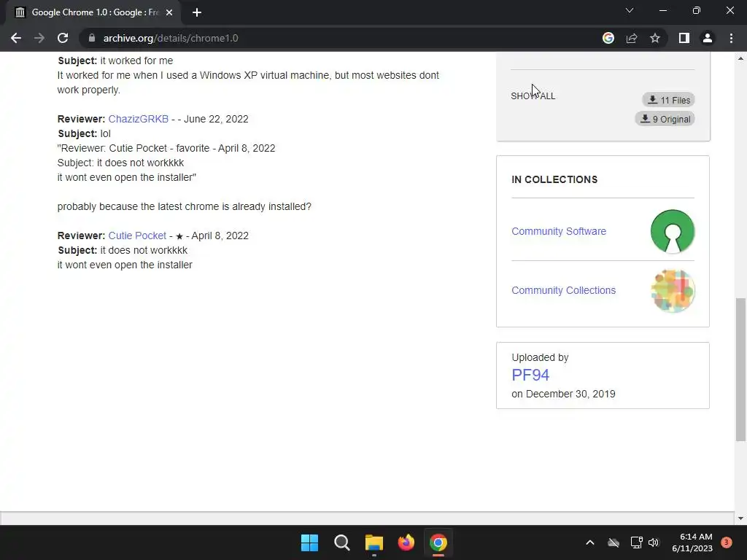Minimize the Chrome window
Screen dimensions: 747x560
pos(662,10)
